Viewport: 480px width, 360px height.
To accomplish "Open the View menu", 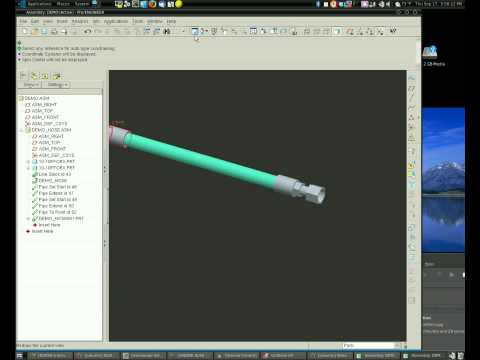I will pos(48,21).
